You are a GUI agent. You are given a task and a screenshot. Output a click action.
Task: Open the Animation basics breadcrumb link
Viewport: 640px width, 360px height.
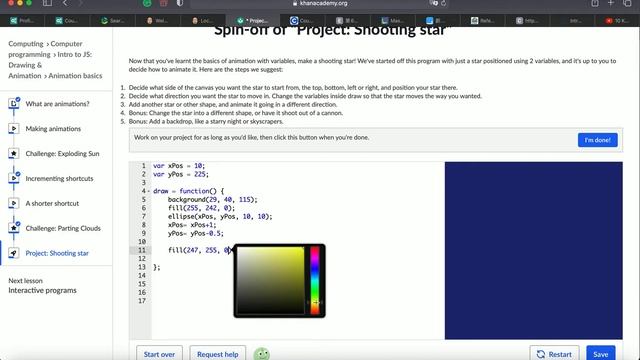click(x=75, y=76)
